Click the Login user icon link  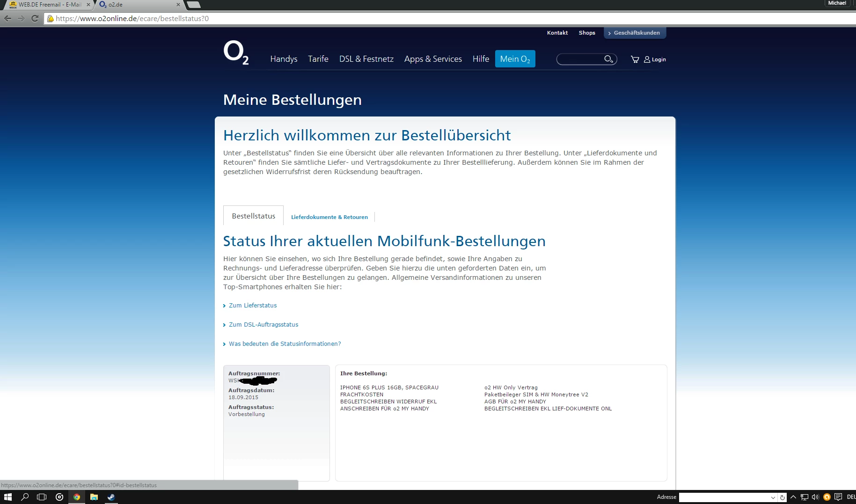pos(655,59)
